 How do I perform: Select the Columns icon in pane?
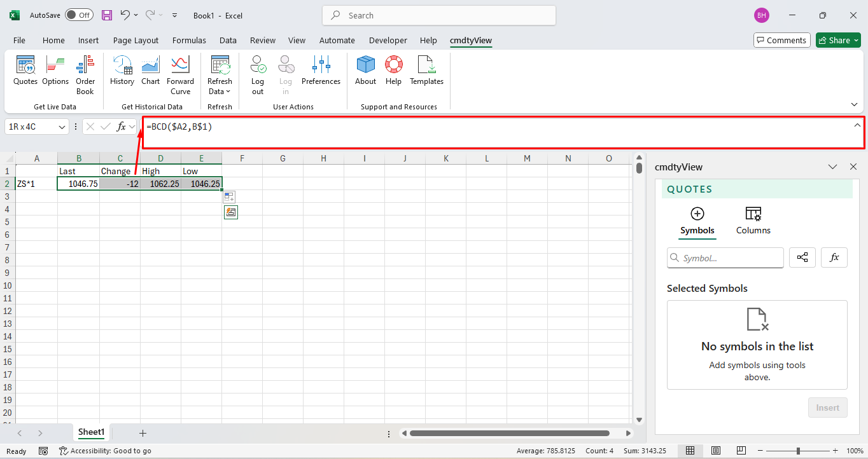753,214
